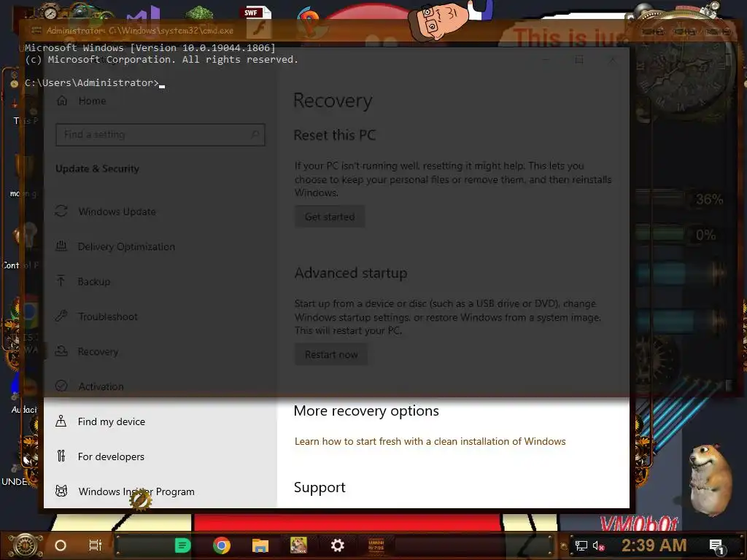Screen dimensions: 747x560
Task: Open the steampunk Start button
Action: pos(26,545)
